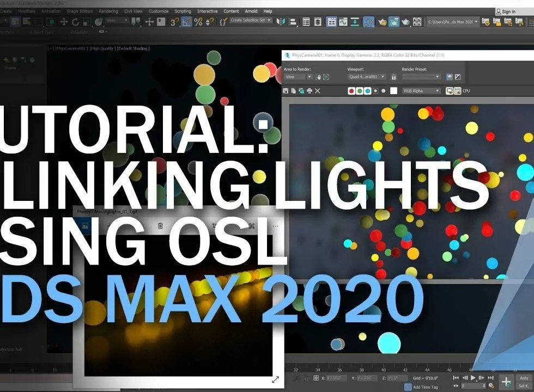
Task: Click the Render Production teapot icon
Action: tap(405, 22)
